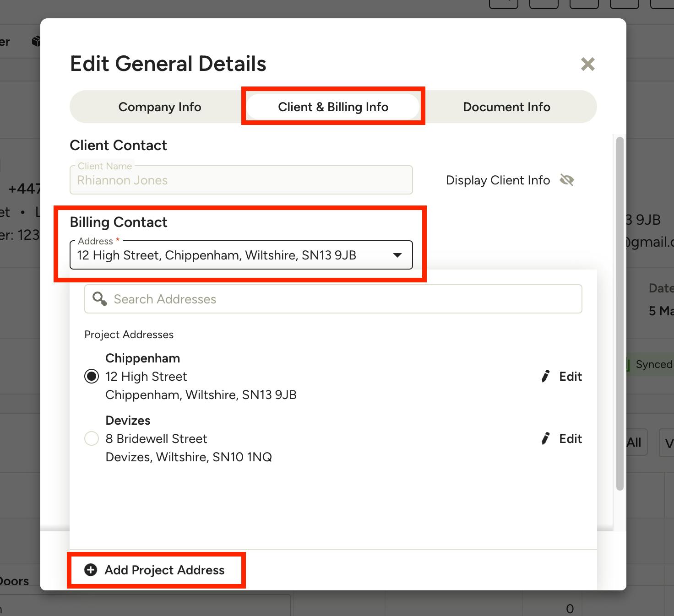Click the dialog's vertical scrollbar
Image resolution: width=674 pixels, height=616 pixels.
[x=620, y=314]
